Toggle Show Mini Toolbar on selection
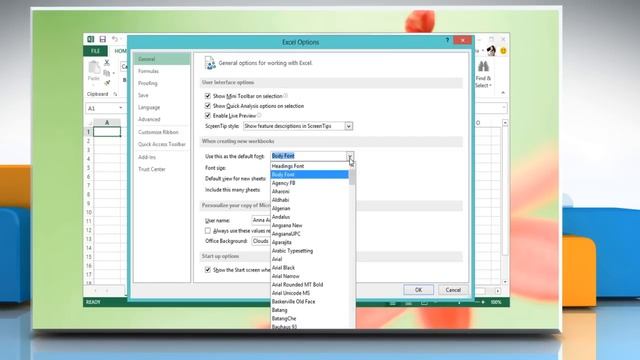This screenshot has height=360, width=640. (x=208, y=96)
